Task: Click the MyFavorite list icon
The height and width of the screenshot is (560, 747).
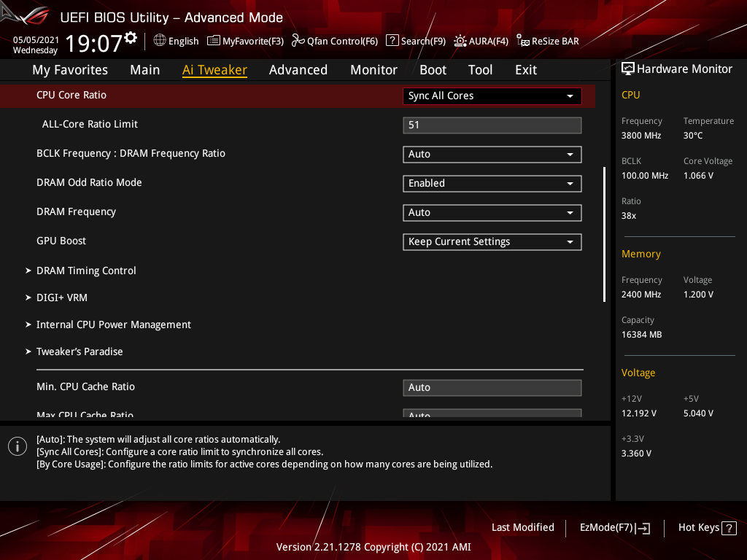Action: pyautogui.click(x=214, y=41)
